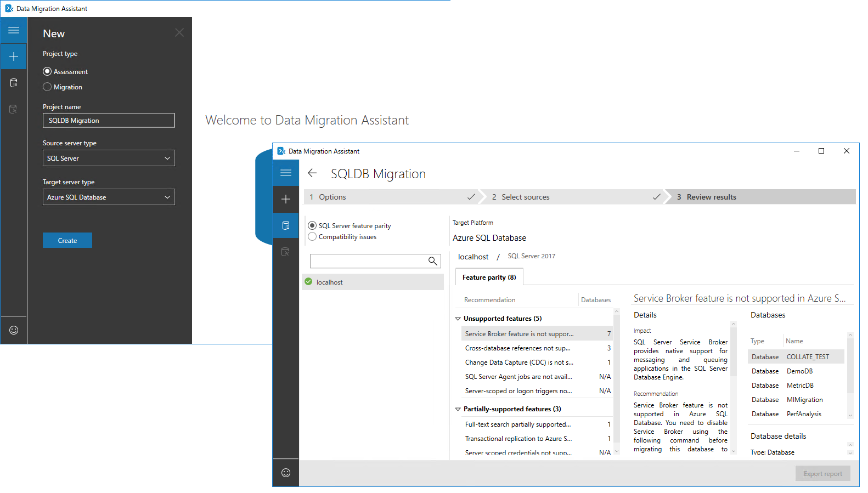868x493 pixels.
Task: Click the hamburger menu in the left window
Action: (14, 30)
